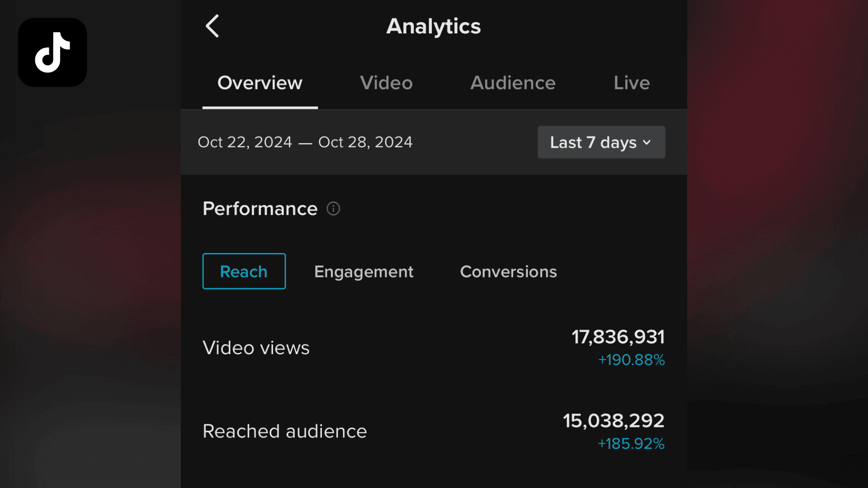Click the Video views row label
The image size is (868, 488).
256,348
